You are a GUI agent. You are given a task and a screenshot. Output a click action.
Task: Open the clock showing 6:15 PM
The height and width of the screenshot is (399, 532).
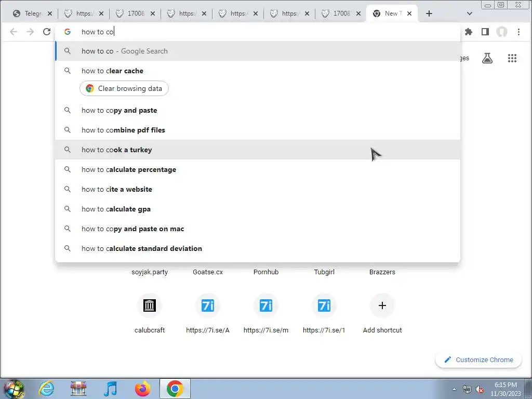coord(506,389)
